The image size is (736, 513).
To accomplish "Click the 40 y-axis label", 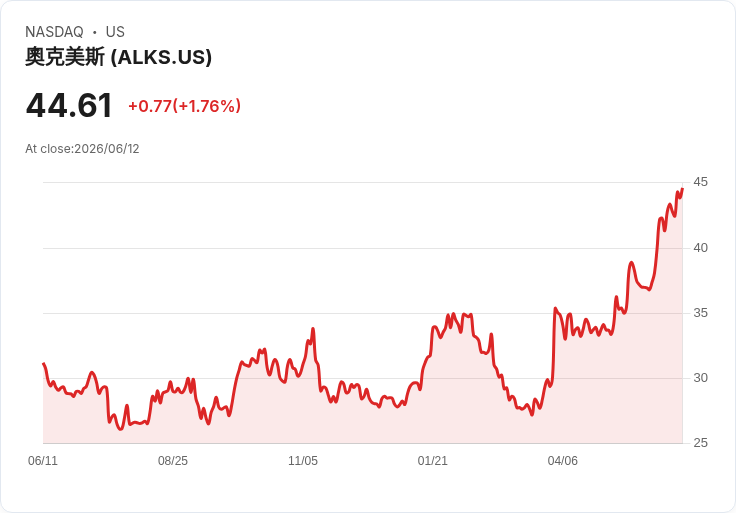I will click(700, 247).
